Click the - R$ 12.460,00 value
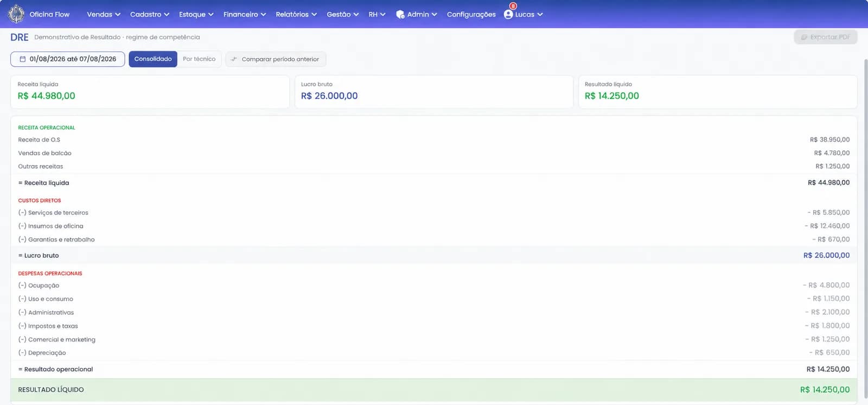Screen dimensions: 868x405 coord(827,226)
